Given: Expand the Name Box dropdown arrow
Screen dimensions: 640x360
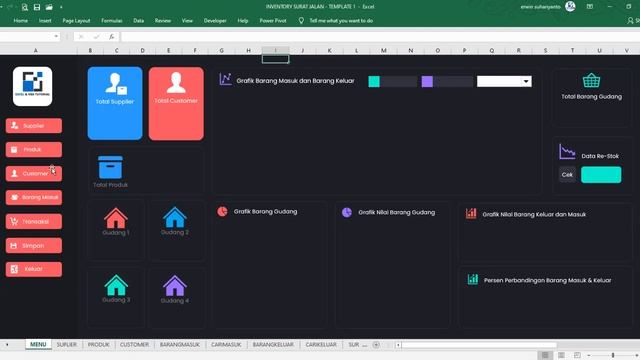Looking at the screenshot, I should click(x=56, y=36).
